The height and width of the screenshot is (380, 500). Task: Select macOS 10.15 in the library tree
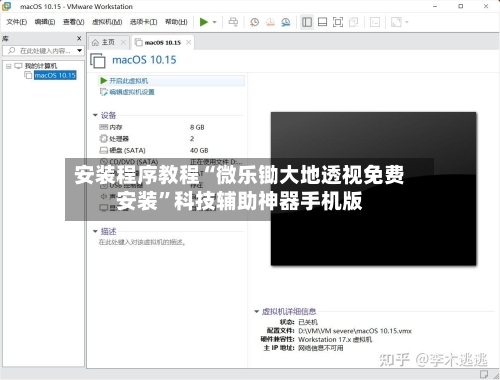click(x=55, y=75)
